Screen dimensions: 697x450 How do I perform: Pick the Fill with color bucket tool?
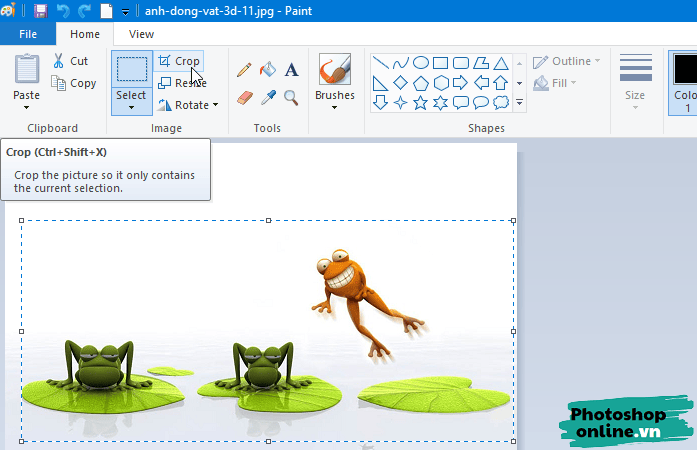(x=267, y=70)
